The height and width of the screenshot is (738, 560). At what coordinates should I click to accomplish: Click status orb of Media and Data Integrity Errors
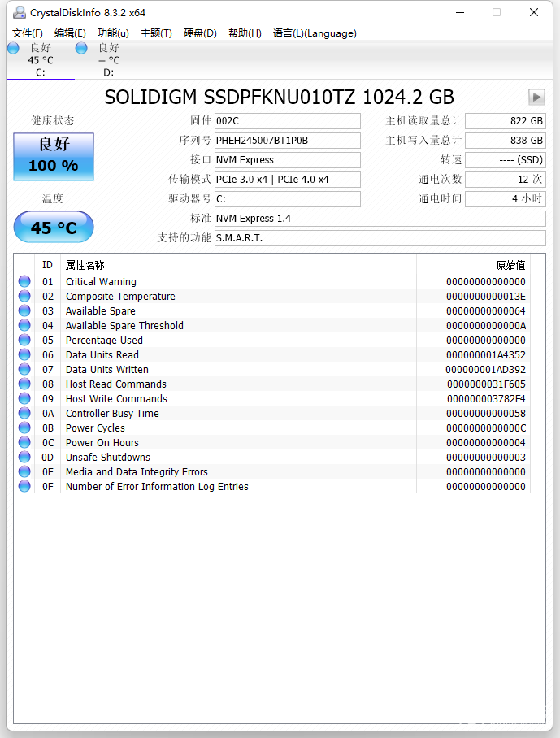coord(24,471)
